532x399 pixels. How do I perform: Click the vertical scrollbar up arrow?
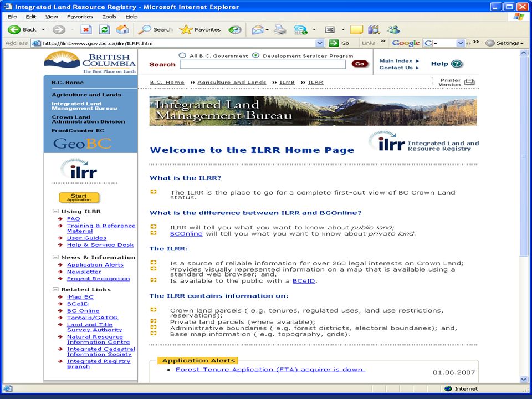524,53
